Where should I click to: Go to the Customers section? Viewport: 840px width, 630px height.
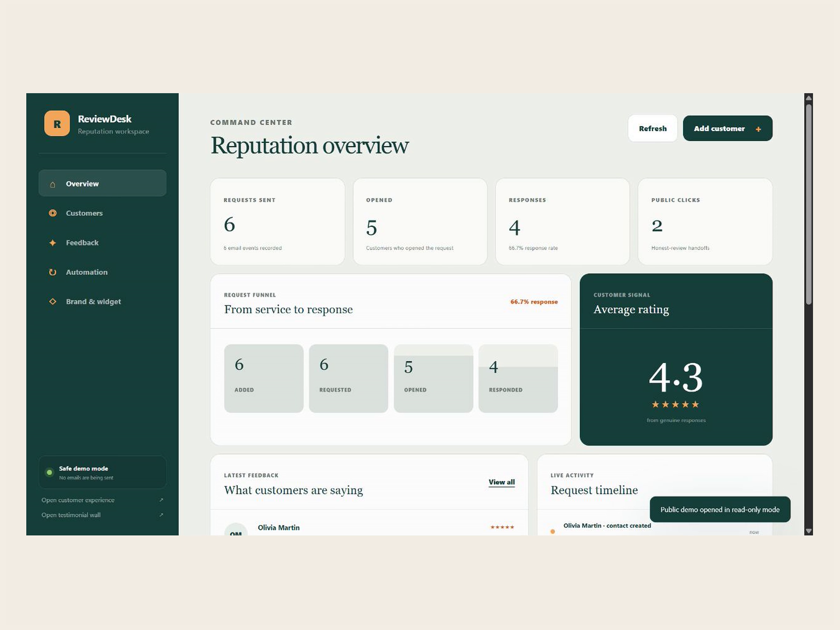[103, 213]
